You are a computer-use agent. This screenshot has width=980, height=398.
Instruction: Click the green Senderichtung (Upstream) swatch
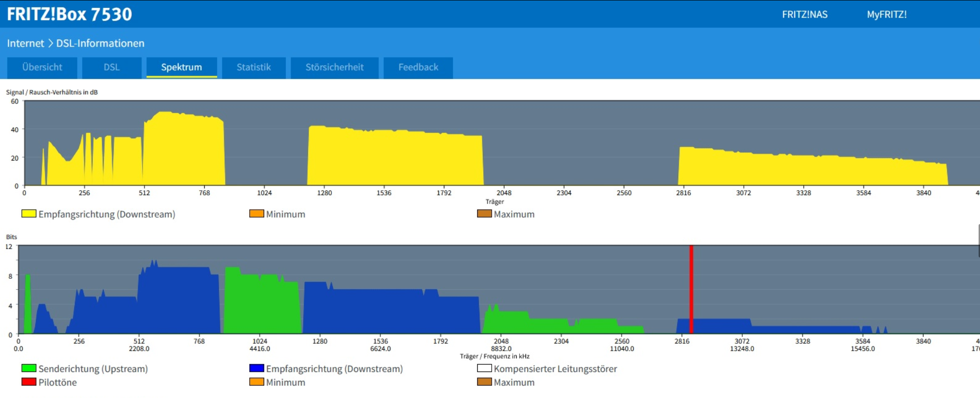pyautogui.click(x=29, y=368)
